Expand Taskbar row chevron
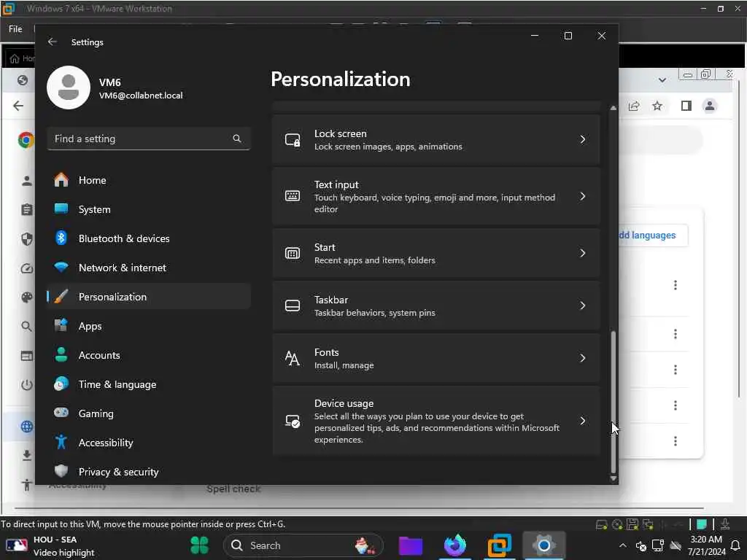The image size is (747, 560). pos(583,306)
